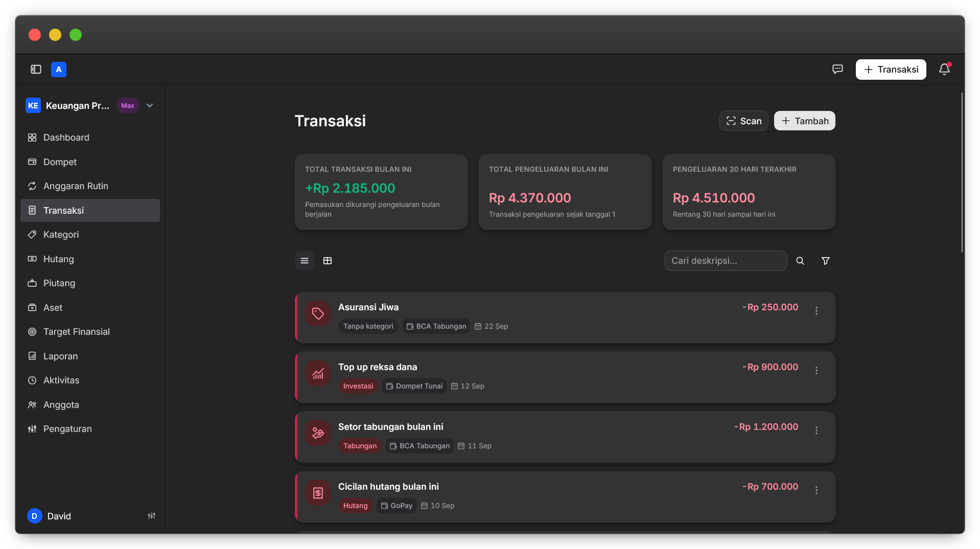Go to Dompet in sidebar
The image size is (980, 549).
pos(90,162)
